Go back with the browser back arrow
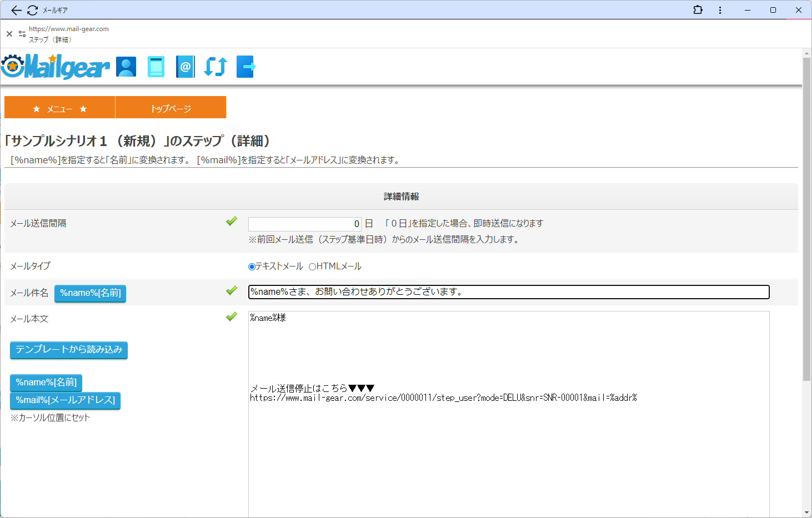 16,10
